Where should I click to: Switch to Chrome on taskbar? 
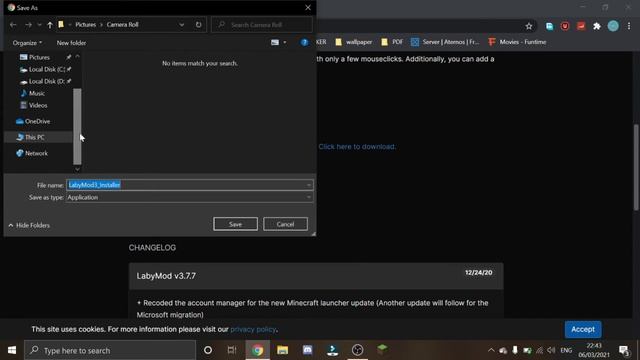coord(258,350)
